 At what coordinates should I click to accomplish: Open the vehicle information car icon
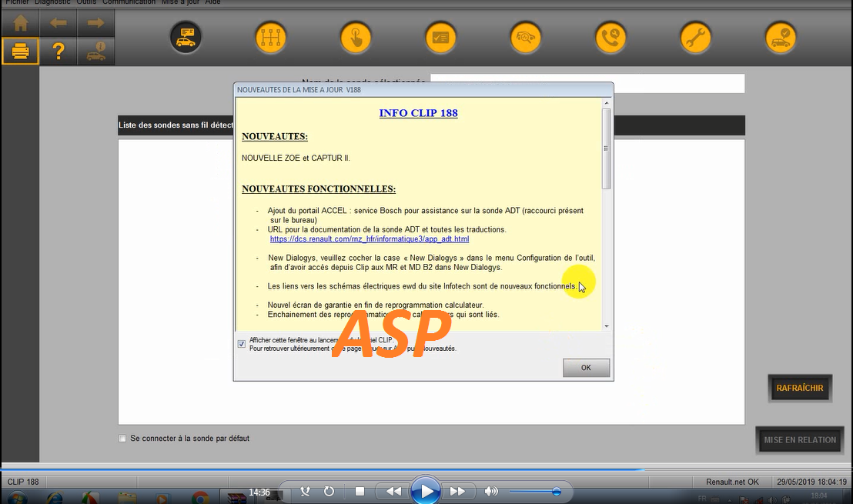95,51
